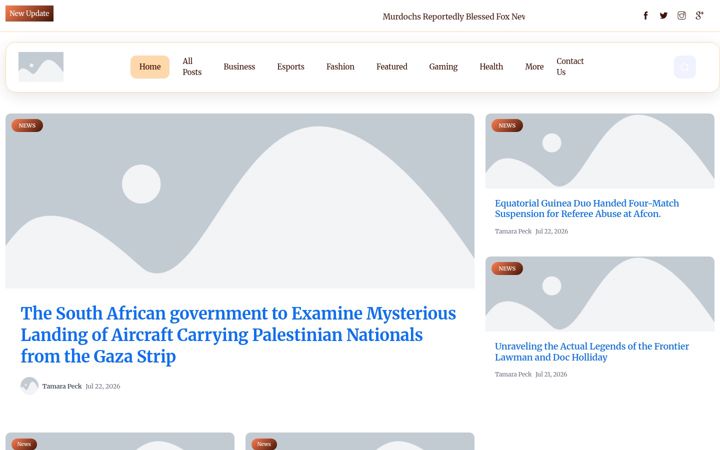Click Jul 22, 2026 date under featured headline

pos(103,386)
